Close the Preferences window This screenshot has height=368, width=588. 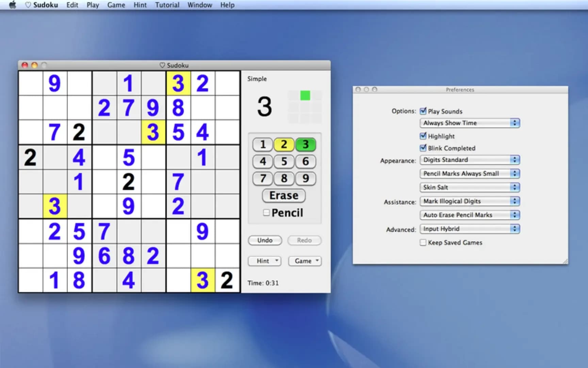(358, 90)
